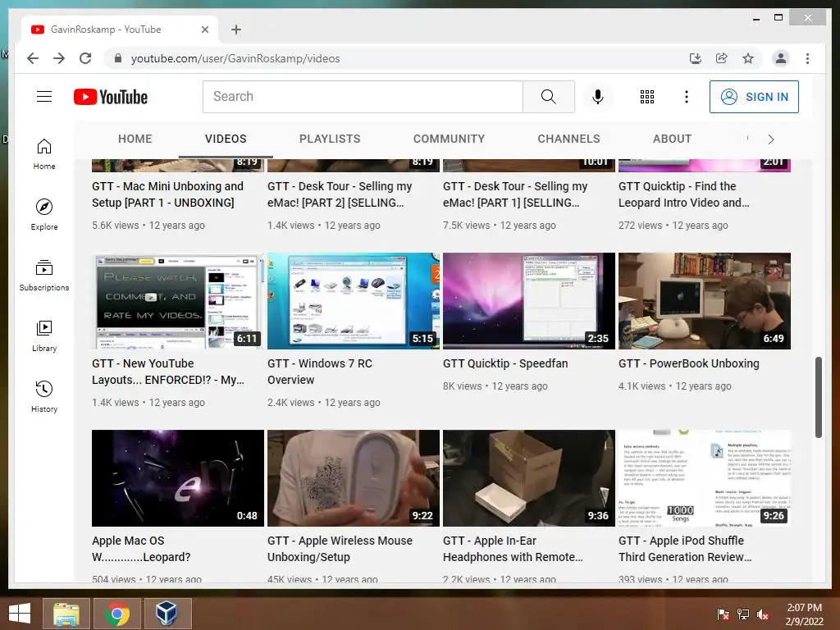Open Windows 7 RC Overview thumbnail
Screen dimensions: 840x630
pyautogui.click(x=354, y=301)
